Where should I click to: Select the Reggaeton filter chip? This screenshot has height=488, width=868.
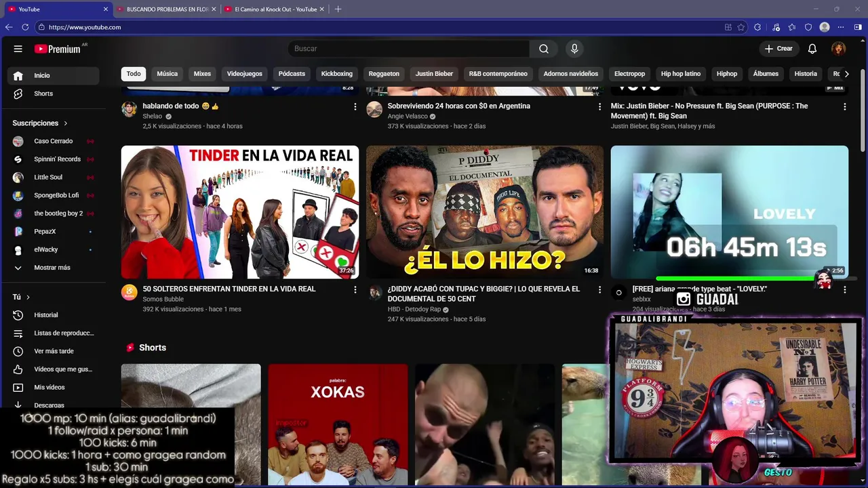pyautogui.click(x=384, y=74)
